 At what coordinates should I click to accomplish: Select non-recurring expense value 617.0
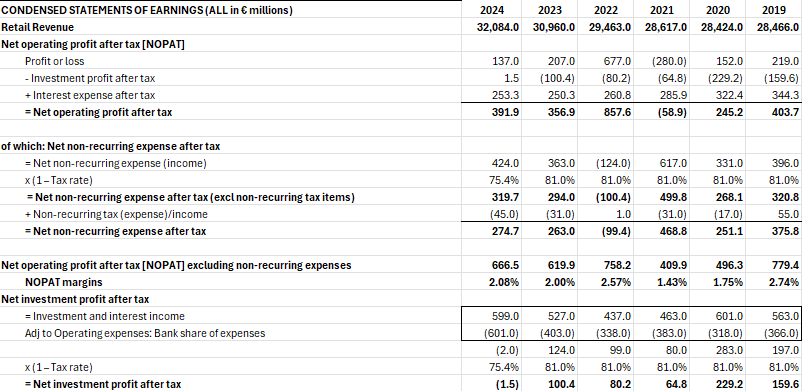pyautogui.click(x=675, y=163)
